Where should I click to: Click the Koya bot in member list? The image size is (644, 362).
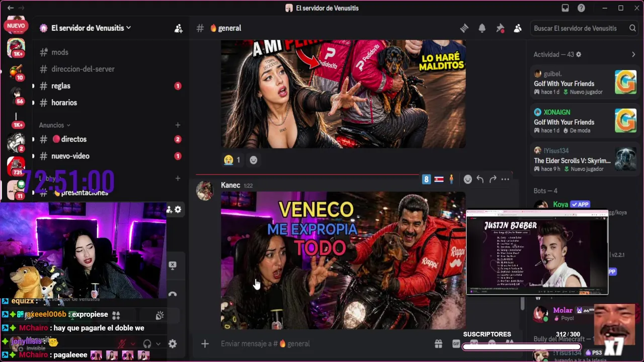coord(560,205)
